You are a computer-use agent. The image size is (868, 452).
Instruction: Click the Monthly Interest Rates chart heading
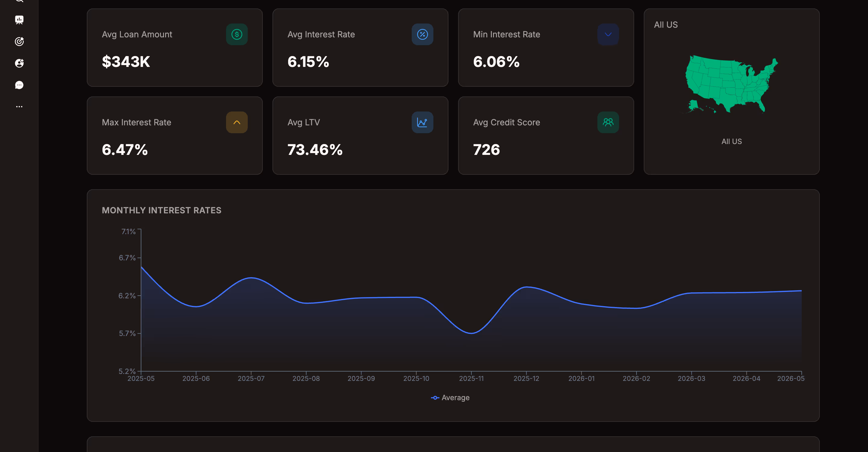[x=162, y=210]
